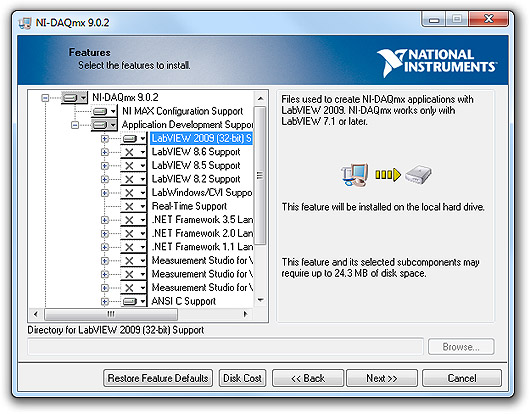Click the Browse... button
Image resolution: width=530 pixels, height=414 pixels.
[x=461, y=347]
